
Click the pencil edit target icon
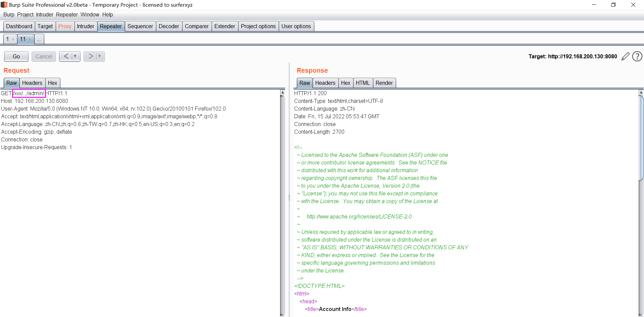tap(625, 56)
